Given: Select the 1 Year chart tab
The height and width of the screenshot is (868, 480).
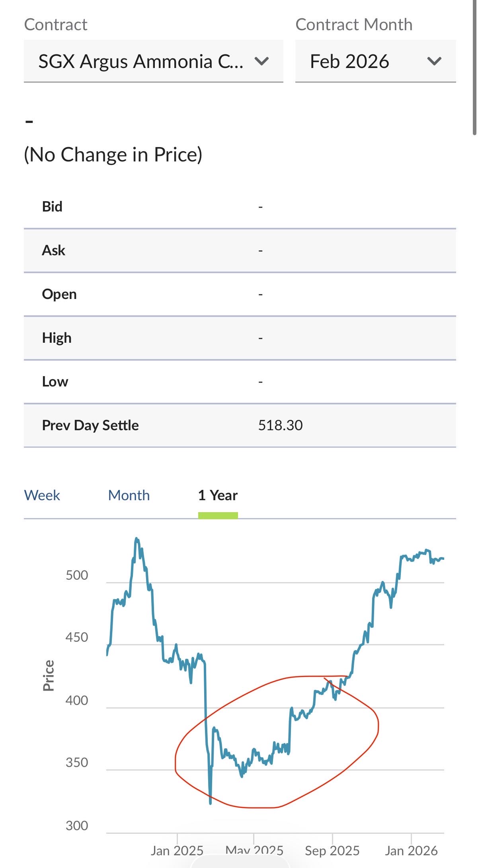Looking at the screenshot, I should click(x=218, y=495).
